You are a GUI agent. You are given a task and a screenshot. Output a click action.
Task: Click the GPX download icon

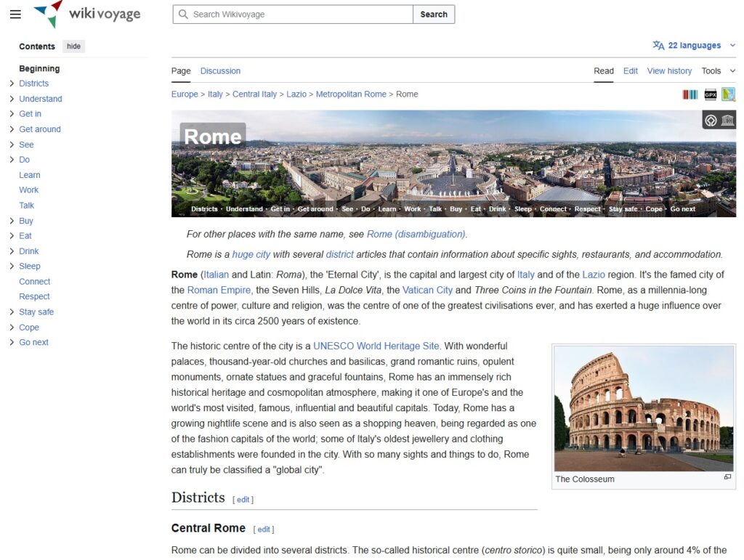[710, 94]
